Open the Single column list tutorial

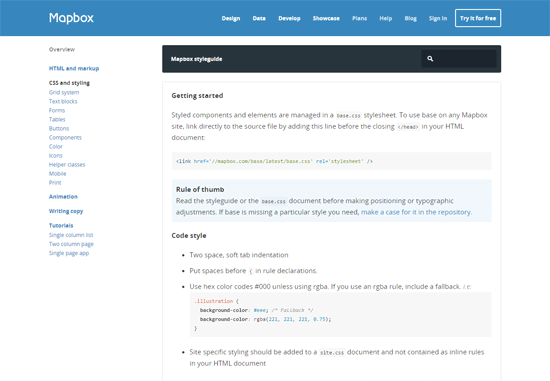coord(71,235)
